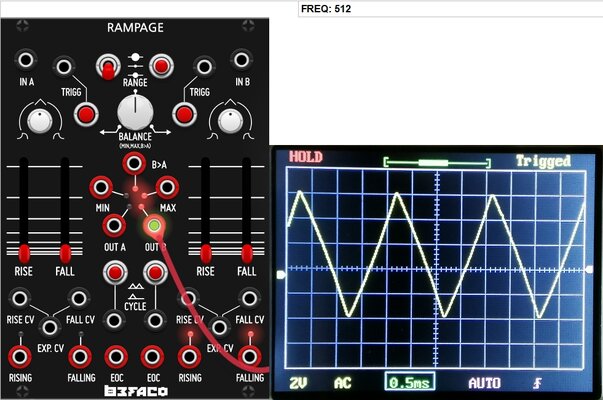
Task: Click the left channel shape knob
Action: [40, 121]
